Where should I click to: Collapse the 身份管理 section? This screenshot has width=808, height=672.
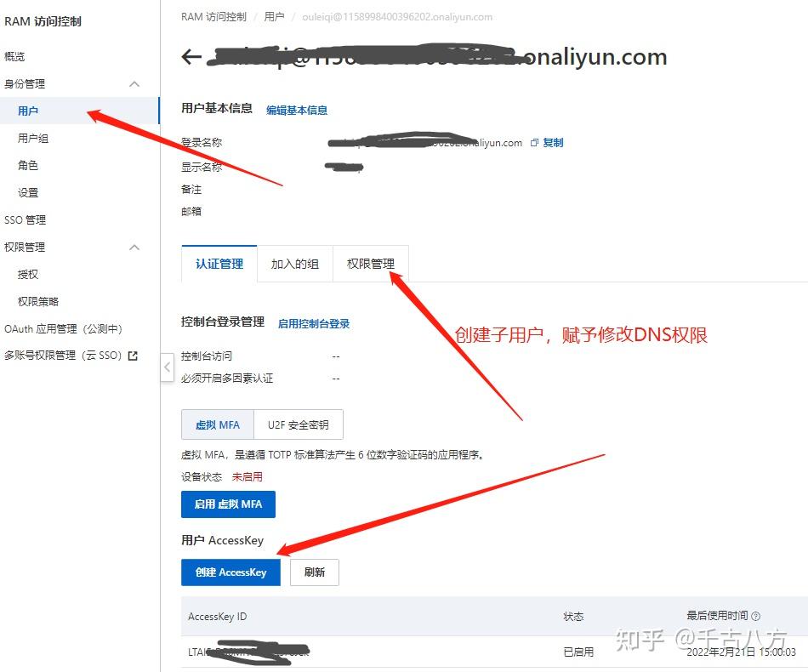[134, 84]
